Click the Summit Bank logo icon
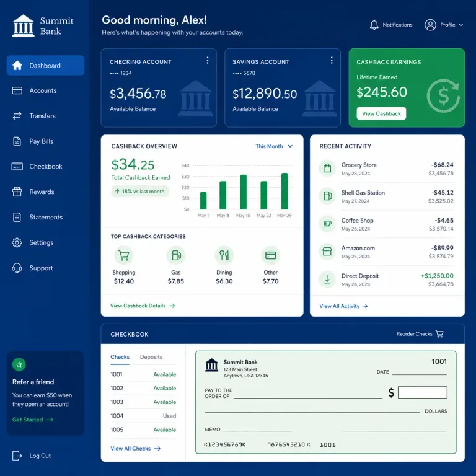Viewport: 476px width, 476px height. [x=23, y=26]
